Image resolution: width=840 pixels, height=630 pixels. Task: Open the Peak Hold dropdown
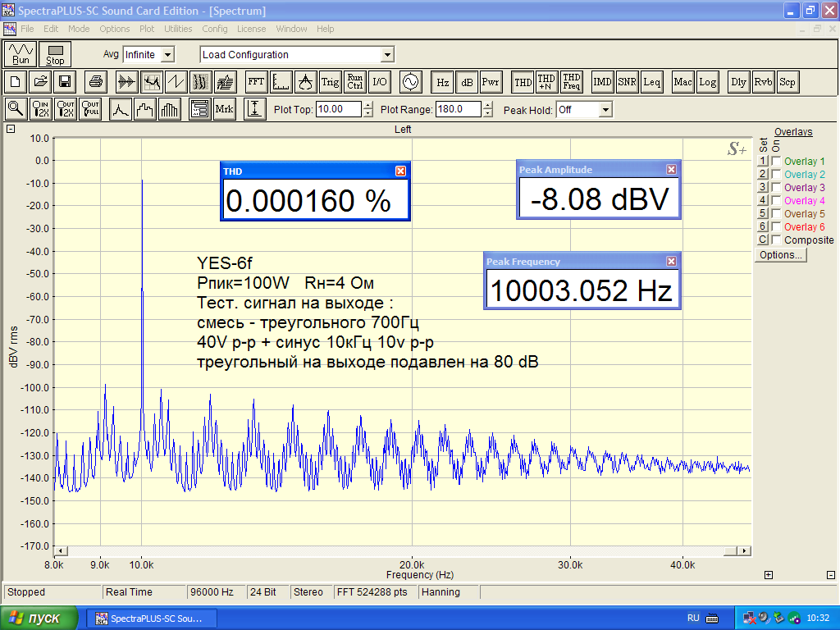[605, 110]
